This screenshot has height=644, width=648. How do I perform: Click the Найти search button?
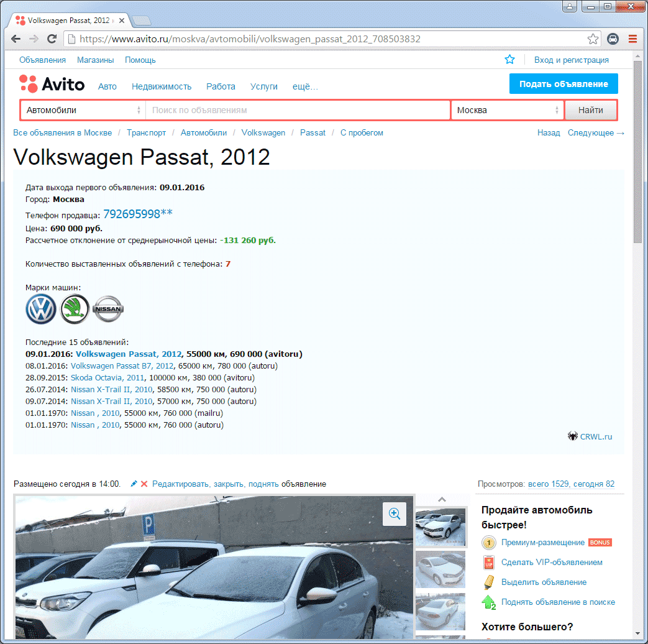click(591, 110)
